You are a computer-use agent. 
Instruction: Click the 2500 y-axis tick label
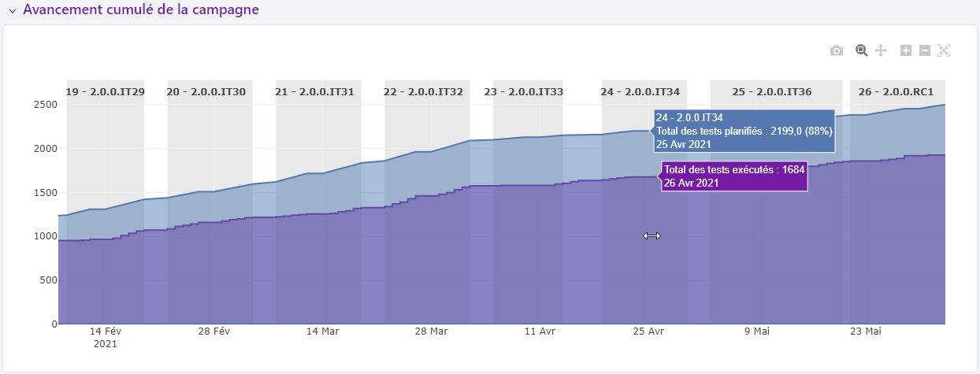(43, 105)
